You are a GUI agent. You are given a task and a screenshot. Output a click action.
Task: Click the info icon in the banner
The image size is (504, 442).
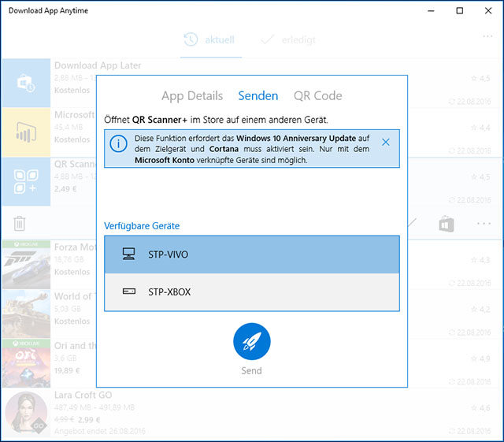point(118,144)
